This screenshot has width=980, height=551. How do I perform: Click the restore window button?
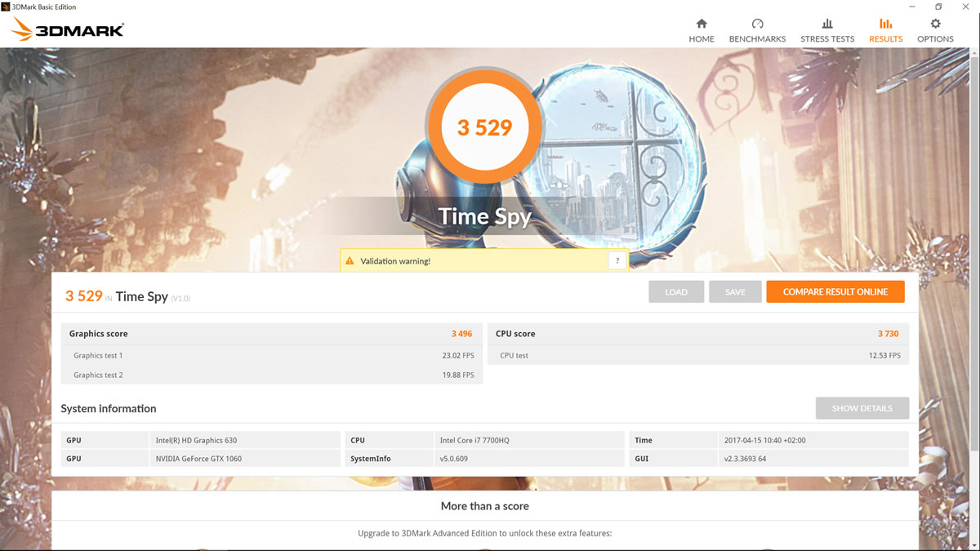(x=938, y=7)
